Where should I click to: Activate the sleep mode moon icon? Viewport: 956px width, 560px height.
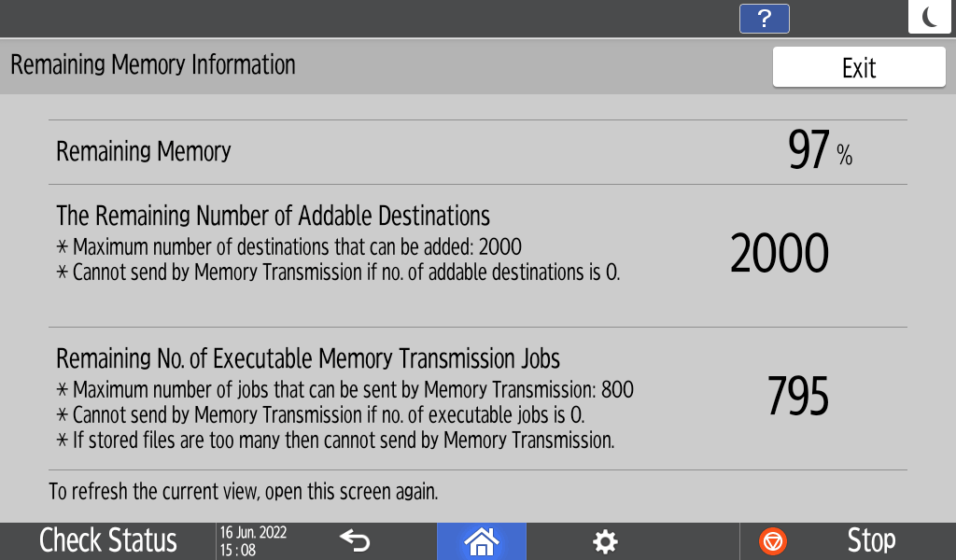[930, 17]
